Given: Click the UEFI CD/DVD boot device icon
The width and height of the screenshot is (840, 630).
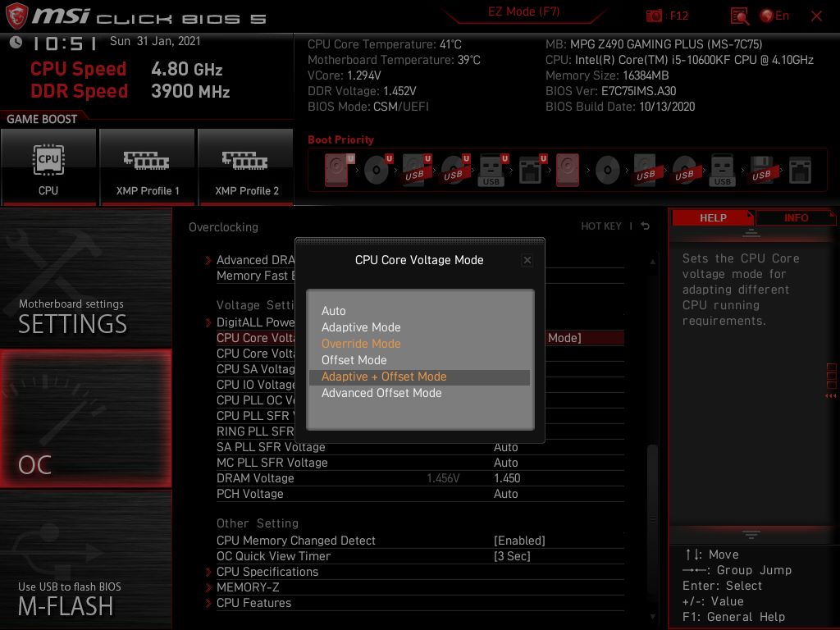Looking at the screenshot, I should [x=378, y=170].
